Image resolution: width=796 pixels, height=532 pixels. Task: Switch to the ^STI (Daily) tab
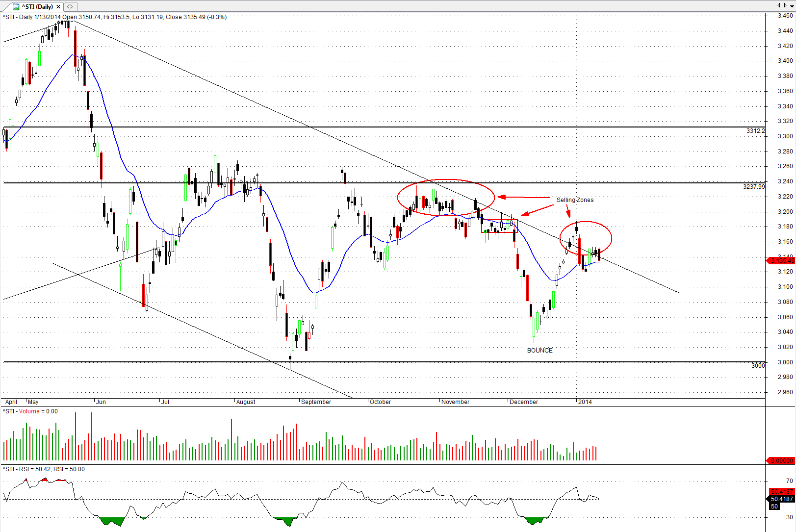click(37, 6)
